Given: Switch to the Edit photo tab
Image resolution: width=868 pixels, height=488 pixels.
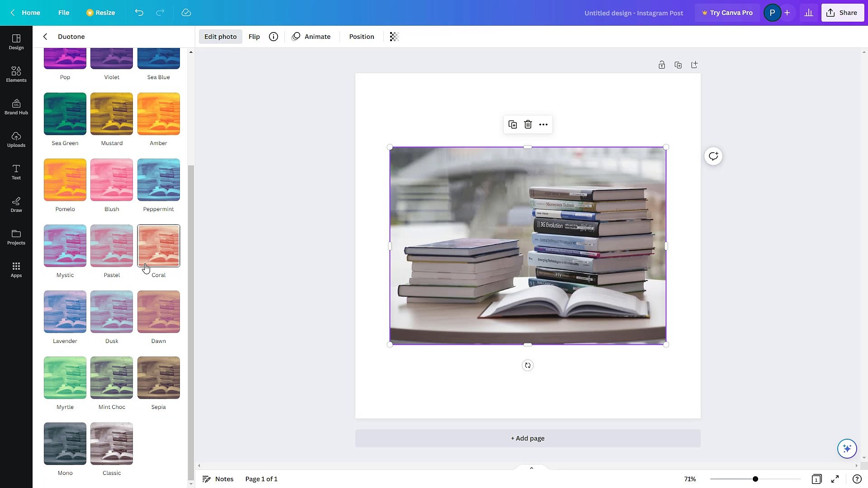Looking at the screenshot, I should coord(220,37).
